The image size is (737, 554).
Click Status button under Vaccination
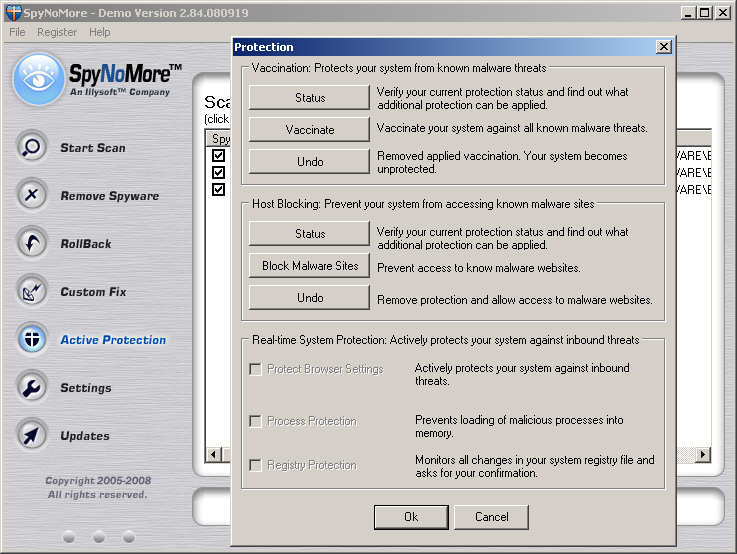pos(309,97)
